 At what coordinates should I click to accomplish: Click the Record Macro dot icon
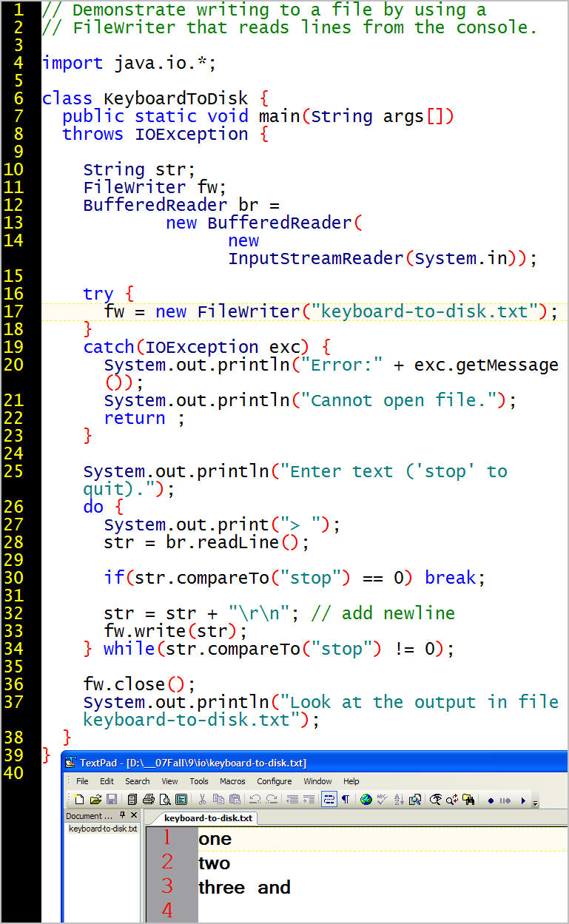(491, 800)
